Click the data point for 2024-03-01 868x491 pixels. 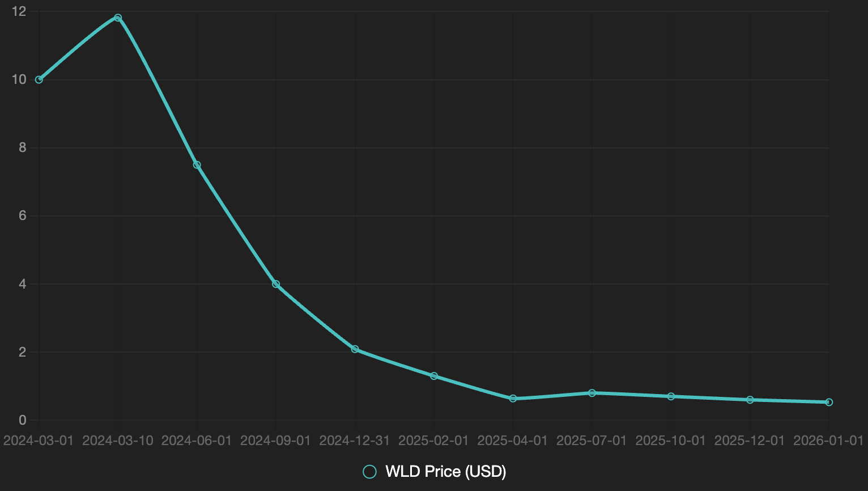39,80
